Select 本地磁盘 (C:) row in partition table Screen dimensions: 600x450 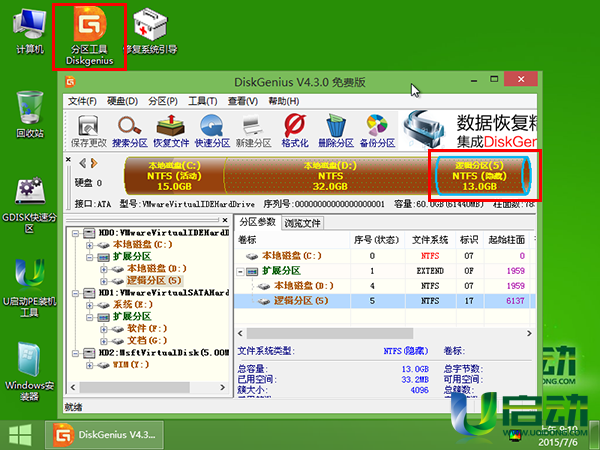click(x=385, y=256)
